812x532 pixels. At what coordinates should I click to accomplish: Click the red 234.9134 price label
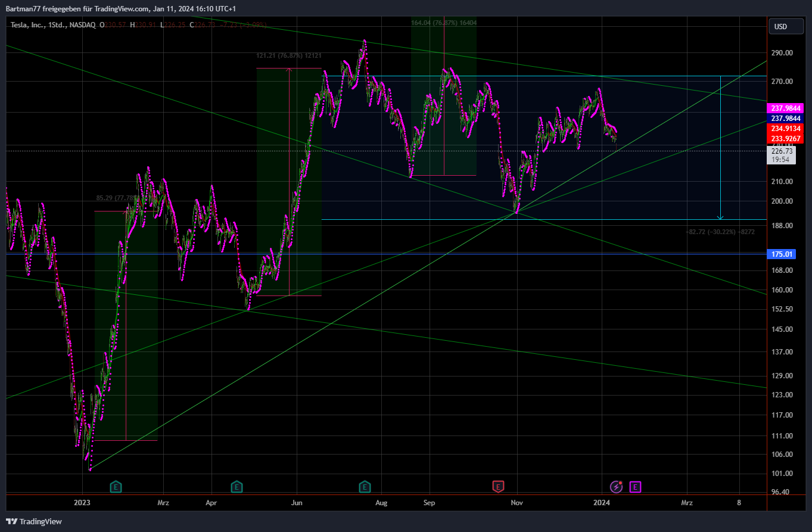pos(786,129)
